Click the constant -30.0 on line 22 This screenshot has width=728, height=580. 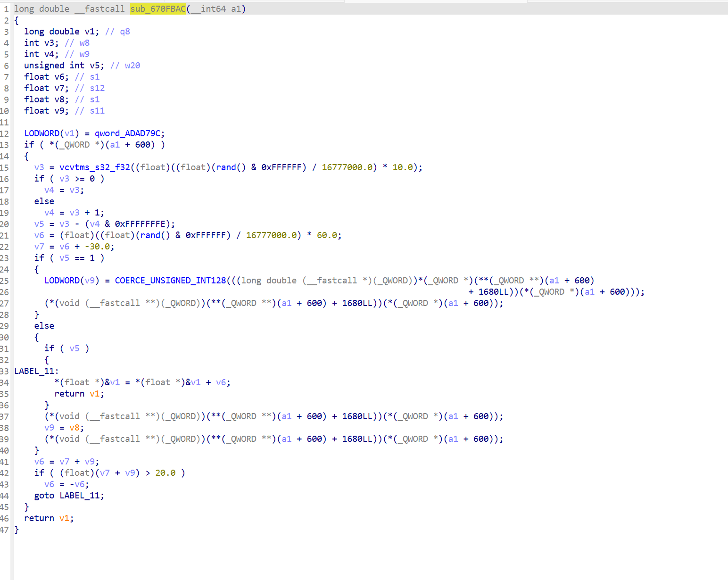pos(98,246)
